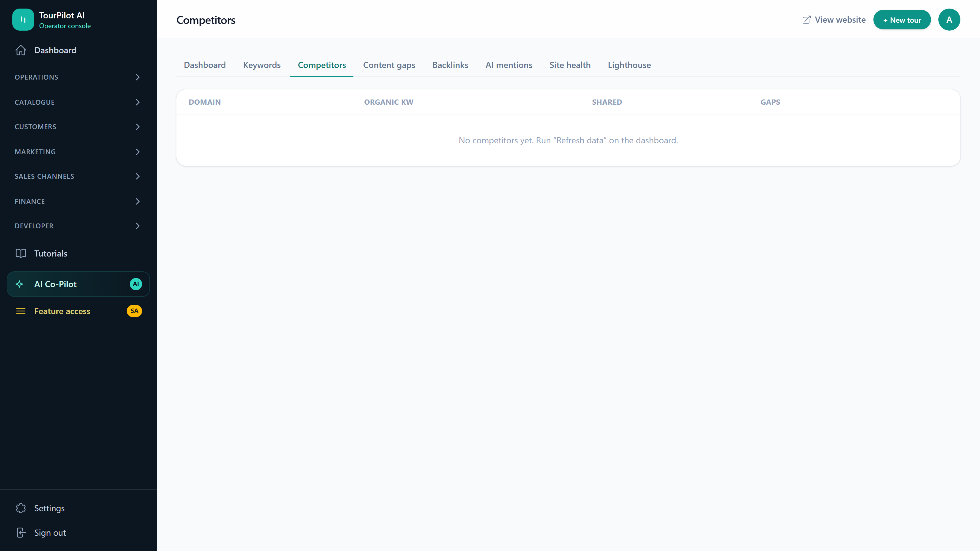
Task: Switch to the Keywords tab
Action: coord(262,65)
